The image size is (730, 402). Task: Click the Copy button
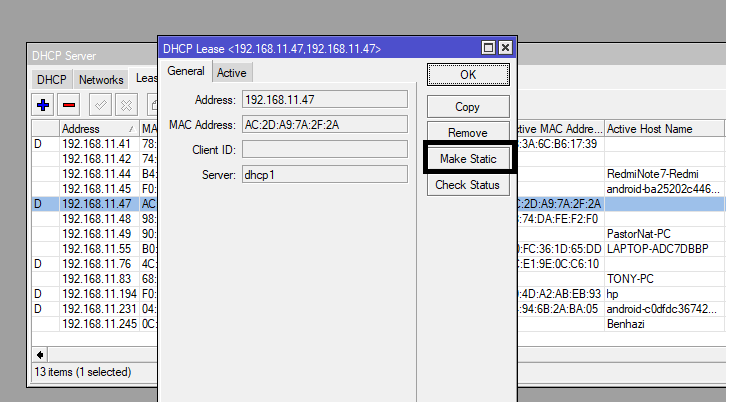pos(467,106)
